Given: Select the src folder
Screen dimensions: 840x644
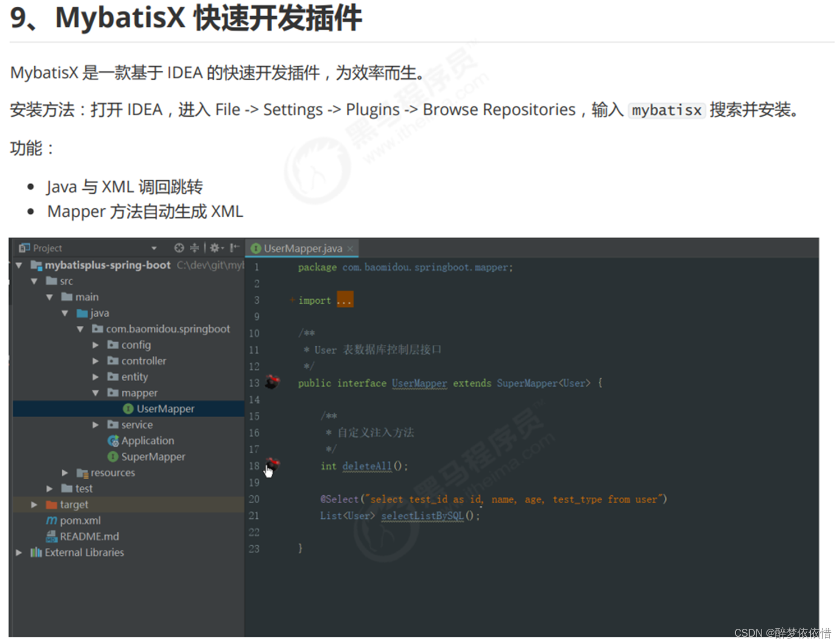Looking at the screenshot, I should pyautogui.click(x=66, y=281).
